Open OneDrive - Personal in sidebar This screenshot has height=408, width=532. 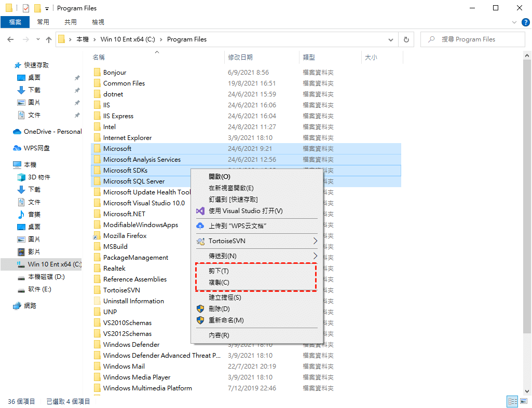48,132
